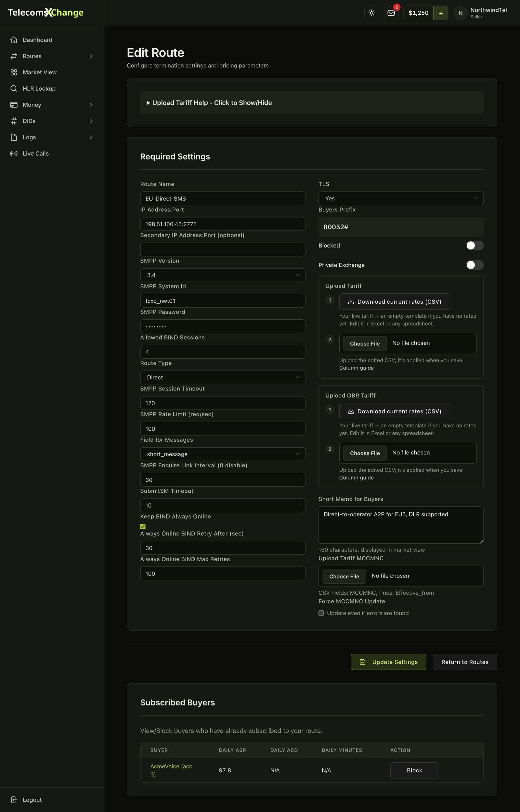
Task: Open the TLS dropdown
Action: point(401,198)
